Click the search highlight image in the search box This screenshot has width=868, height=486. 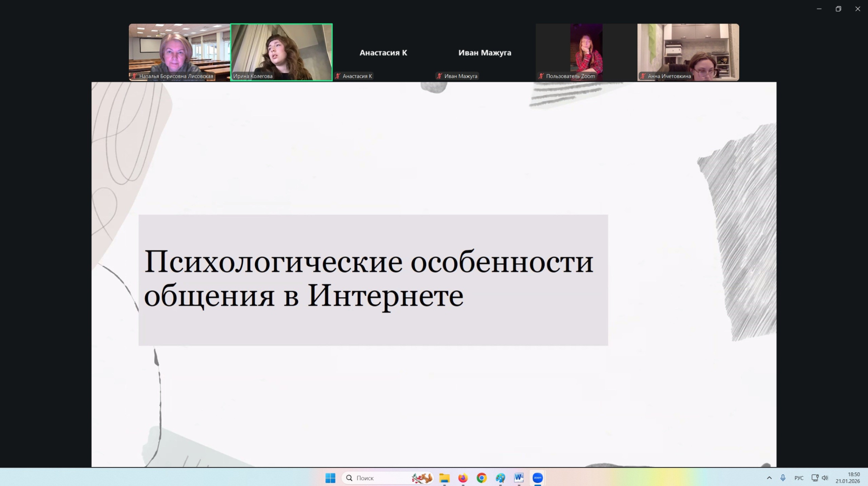click(x=421, y=478)
